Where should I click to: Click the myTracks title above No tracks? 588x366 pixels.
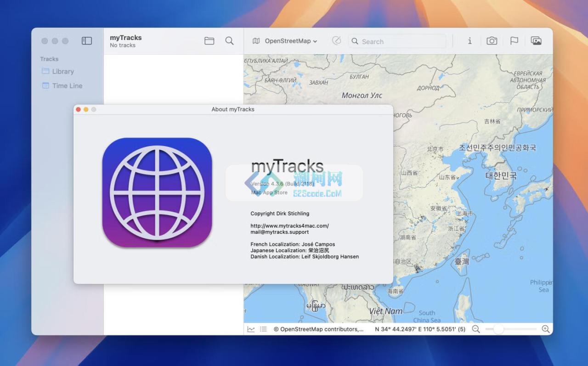coord(126,38)
